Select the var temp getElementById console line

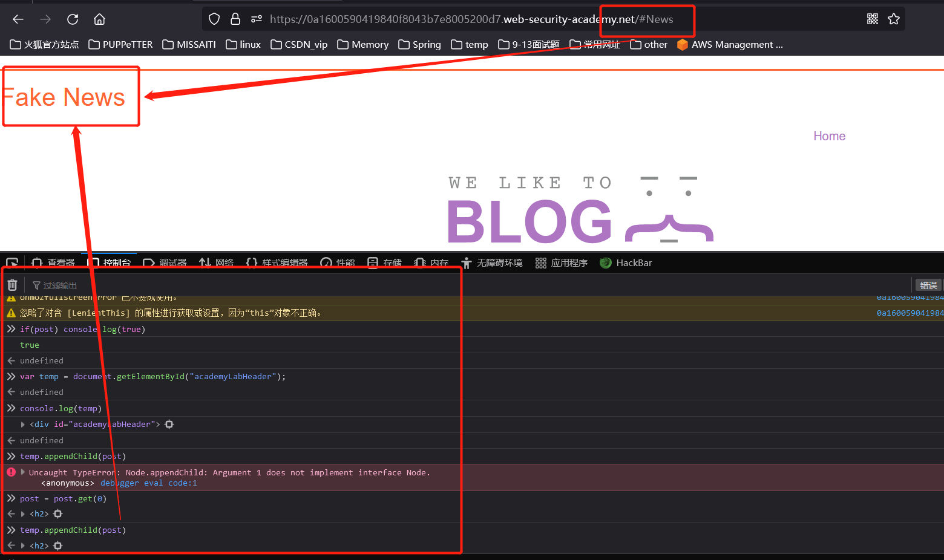click(x=152, y=377)
